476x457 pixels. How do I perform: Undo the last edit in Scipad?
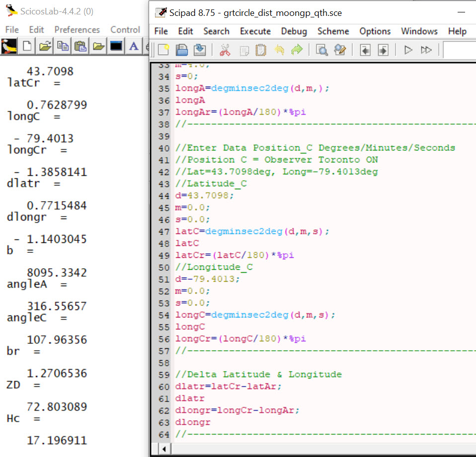(279, 50)
